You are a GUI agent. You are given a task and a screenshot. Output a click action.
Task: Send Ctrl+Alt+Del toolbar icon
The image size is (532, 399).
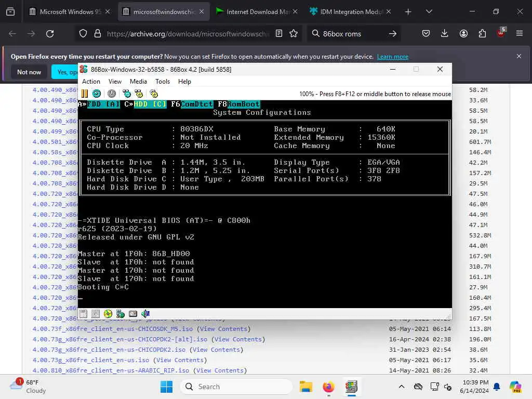[127, 94]
